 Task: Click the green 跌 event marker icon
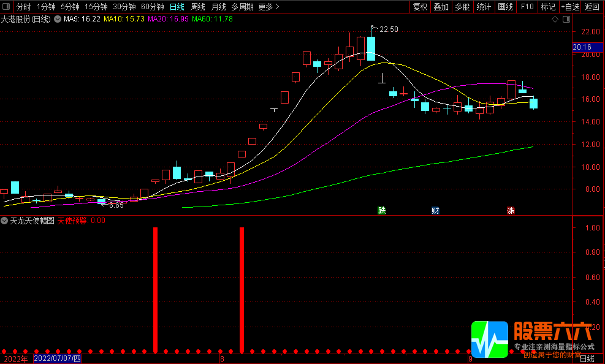click(382, 211)
